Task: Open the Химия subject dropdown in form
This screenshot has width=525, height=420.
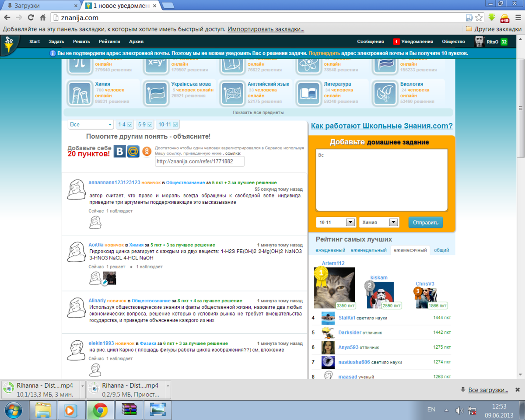Action: click(379, 222)
